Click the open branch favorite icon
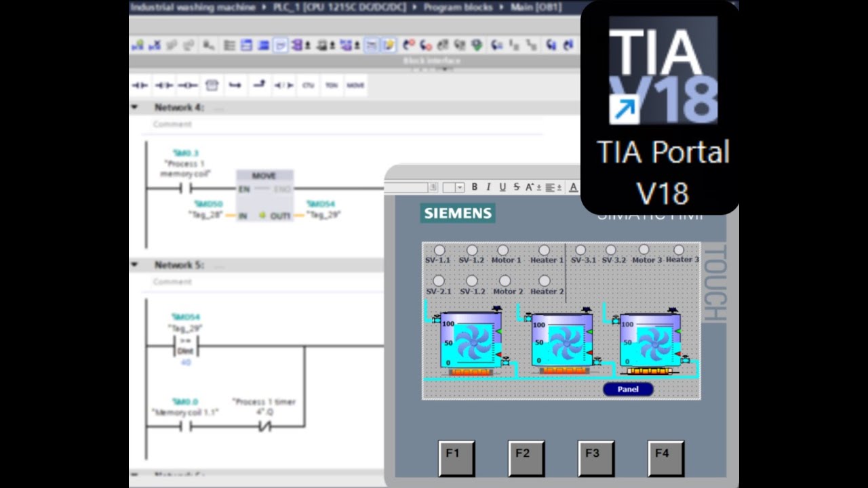This screenshot has width=868, height=488. 235,85
